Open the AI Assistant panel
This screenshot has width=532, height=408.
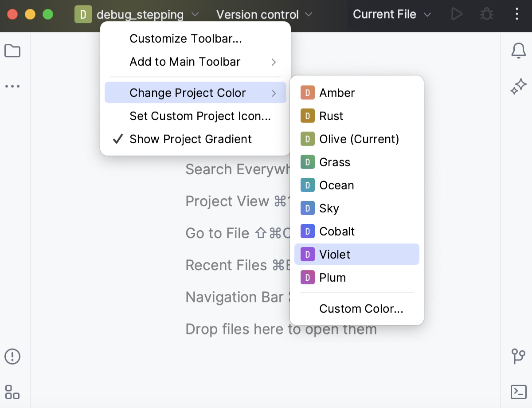[x=518, y=86]
